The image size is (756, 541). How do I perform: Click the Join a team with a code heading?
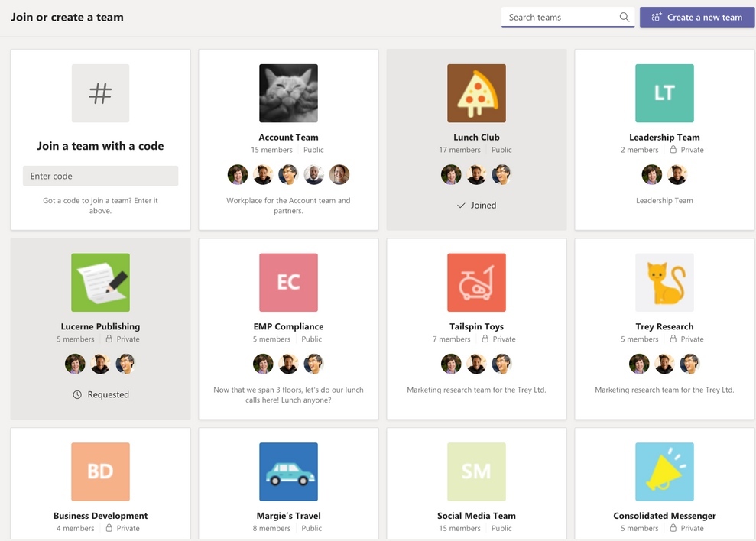[x=100, y=146]
